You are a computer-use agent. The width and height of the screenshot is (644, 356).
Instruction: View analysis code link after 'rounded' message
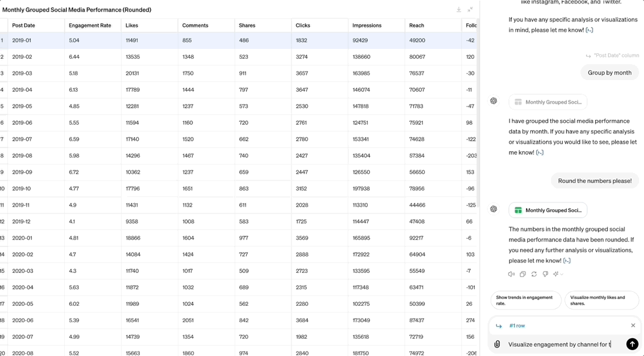point(567,261)
